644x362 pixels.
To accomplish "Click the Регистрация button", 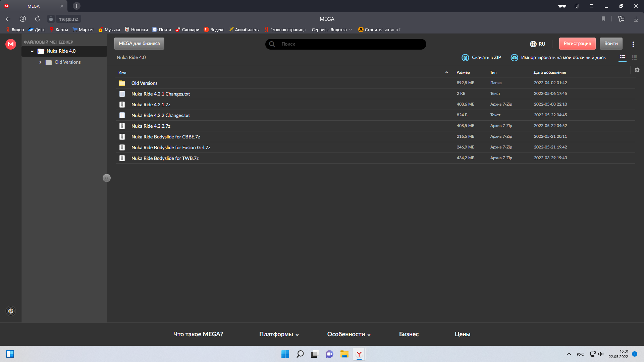I will [577, 44].
